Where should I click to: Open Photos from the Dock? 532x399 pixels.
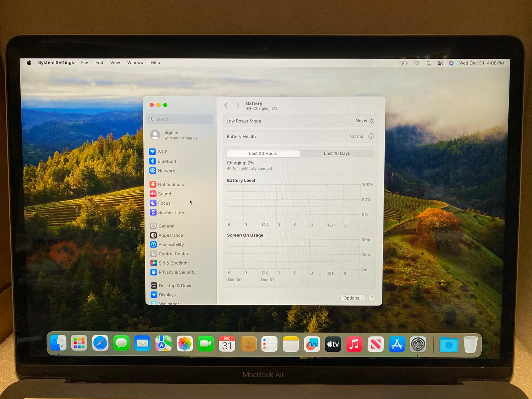pos(185,344)
